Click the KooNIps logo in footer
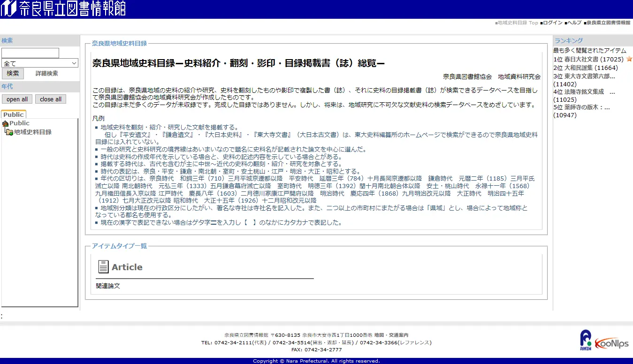 [612, 344]
